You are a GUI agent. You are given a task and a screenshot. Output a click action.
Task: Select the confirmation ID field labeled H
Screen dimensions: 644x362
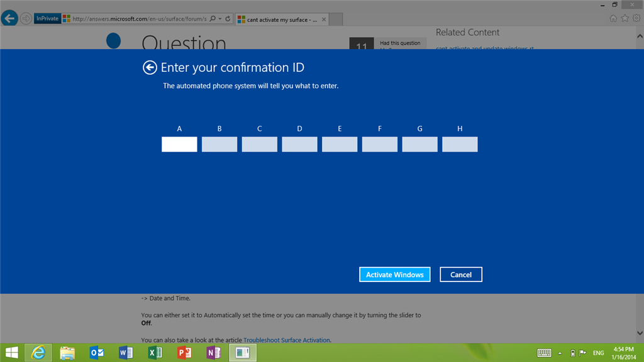tap(460, 144)
